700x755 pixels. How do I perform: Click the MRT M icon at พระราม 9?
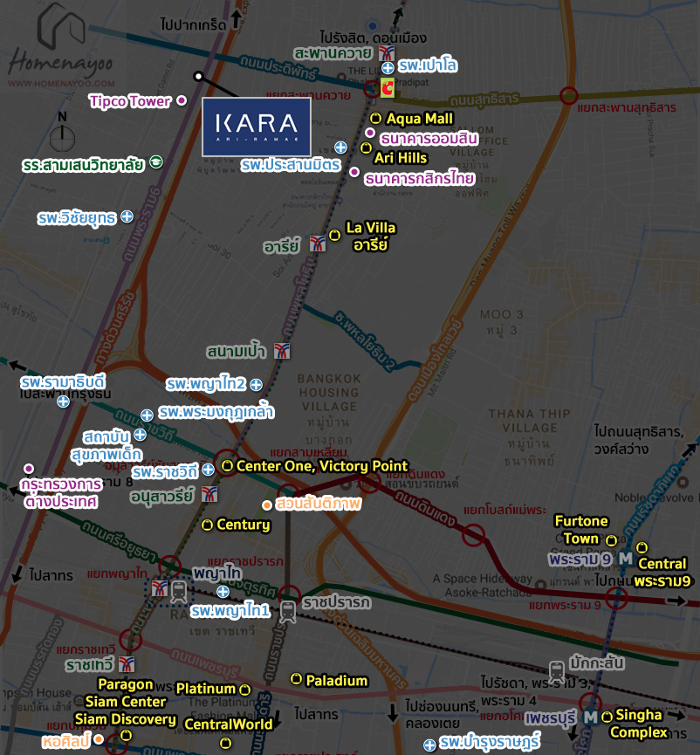pyautogui.click(x=625, y=559)
